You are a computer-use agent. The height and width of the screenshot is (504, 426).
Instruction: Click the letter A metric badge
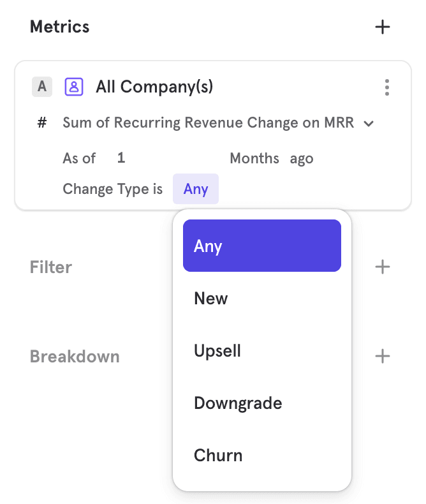point(42,87)
